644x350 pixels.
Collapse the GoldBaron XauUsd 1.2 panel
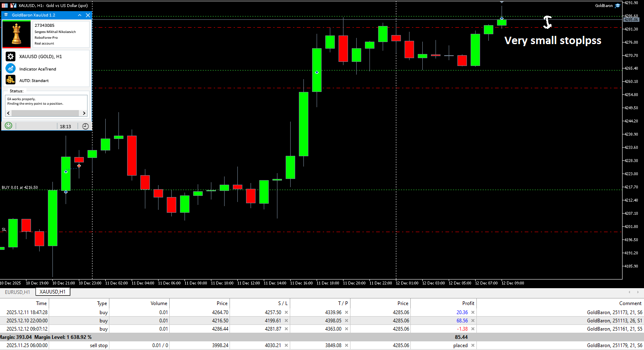80,15
